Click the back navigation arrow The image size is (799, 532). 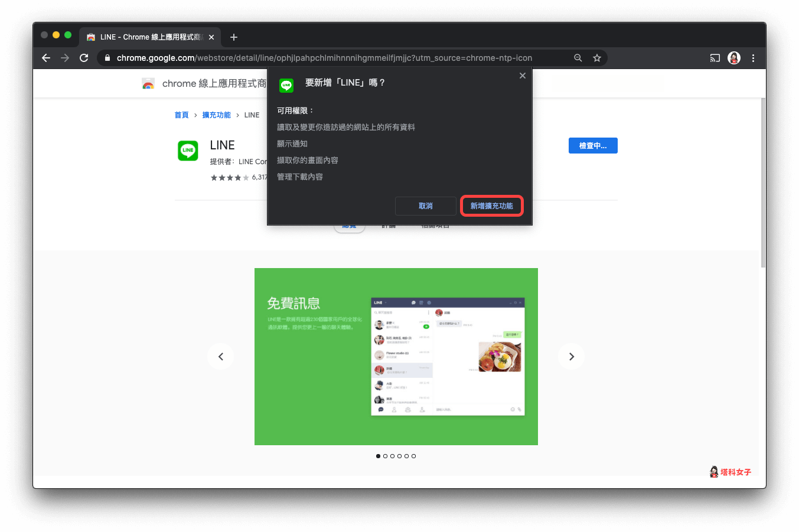coord(46,58)
